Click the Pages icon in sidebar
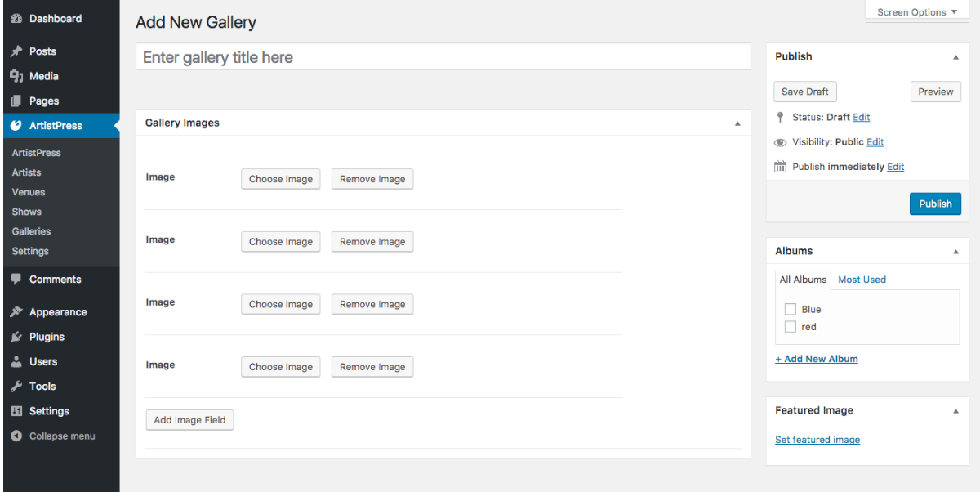Viewport: 980px width, 492px height. (x=16, y=101)
